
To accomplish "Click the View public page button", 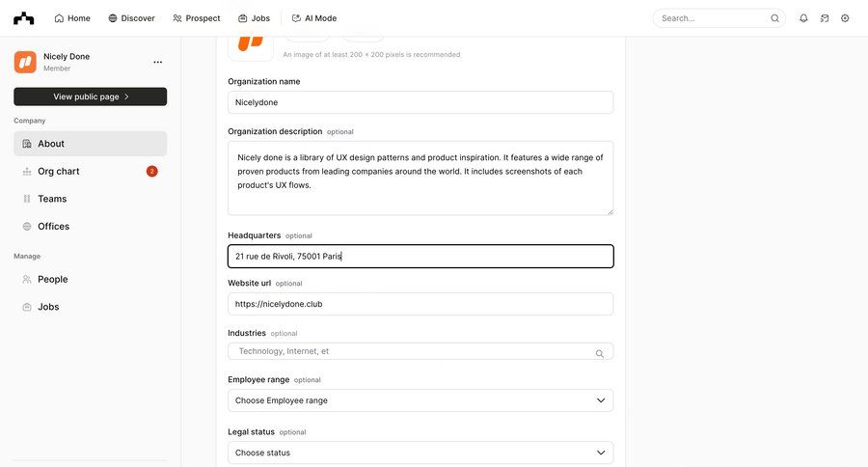I will (x=91, y=96).
